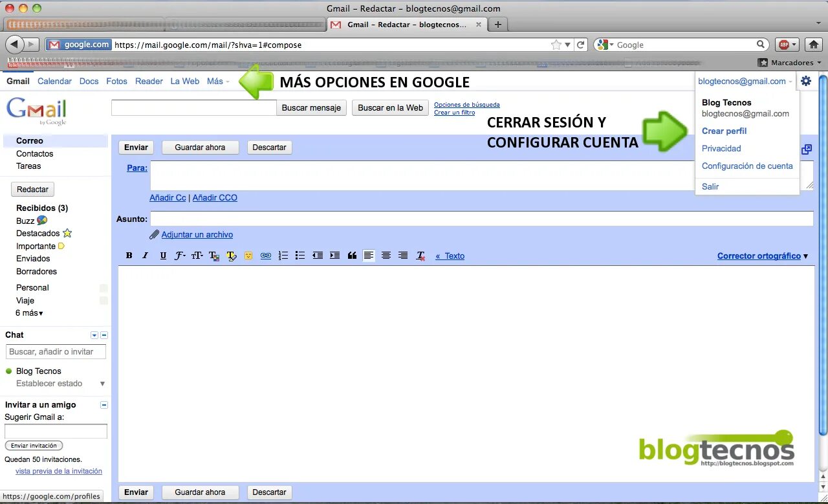Remove formatting from the text
Image resolution: width=828 pixels, height=504 pixels.
click(420, 256)
